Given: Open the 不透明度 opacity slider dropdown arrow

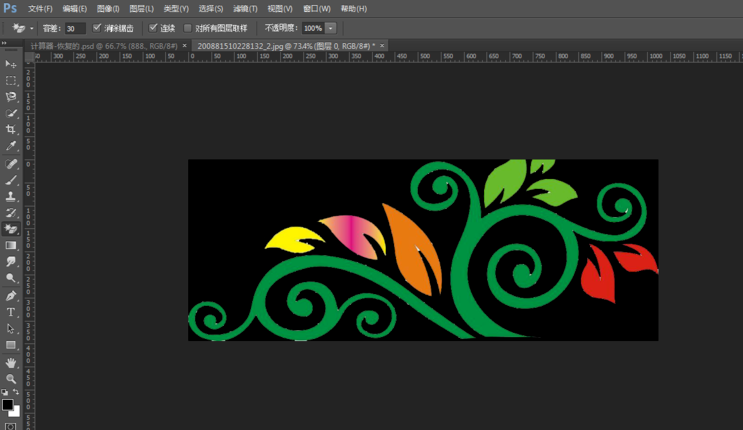Looking at the screenshot, I should coord(331,28).
